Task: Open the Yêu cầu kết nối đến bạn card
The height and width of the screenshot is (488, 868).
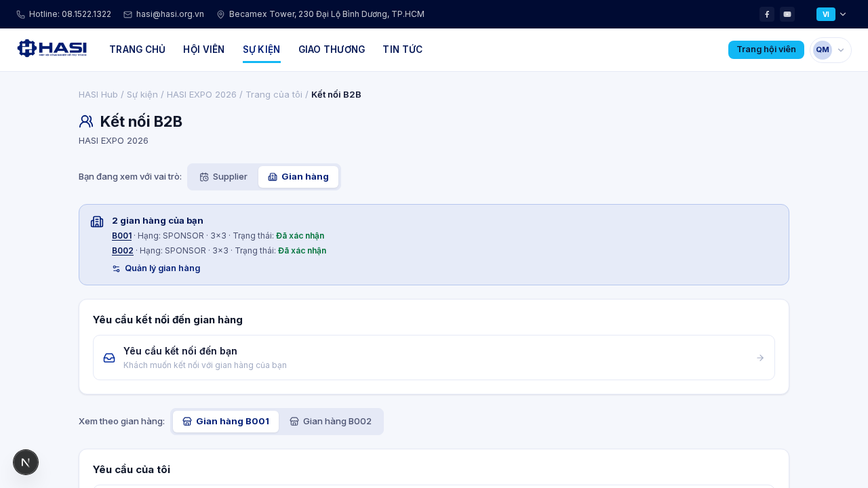Action: [434, 358]
